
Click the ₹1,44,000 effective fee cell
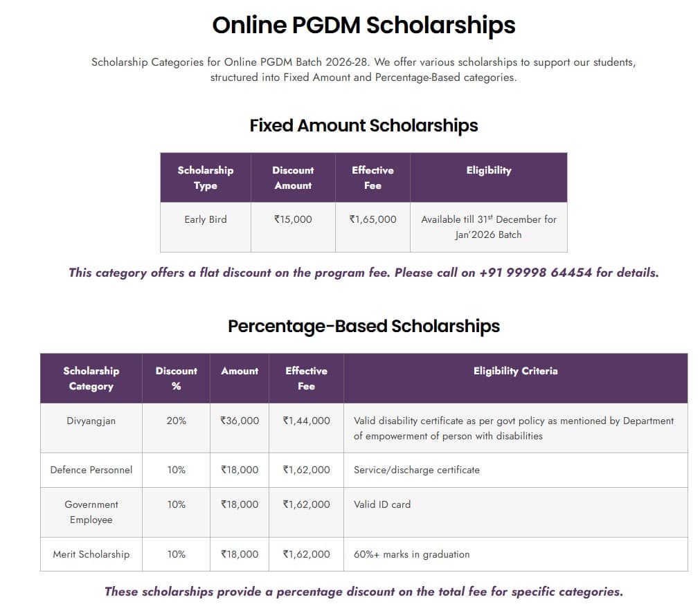(306, 421)
